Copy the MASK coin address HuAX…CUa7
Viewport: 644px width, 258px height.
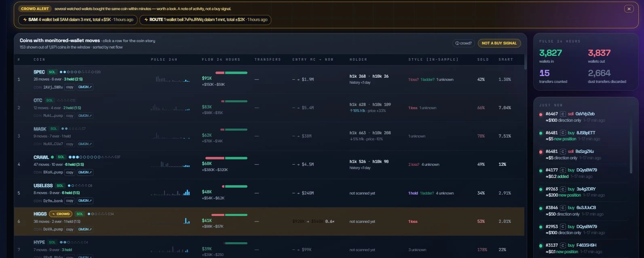coord(70,144)
